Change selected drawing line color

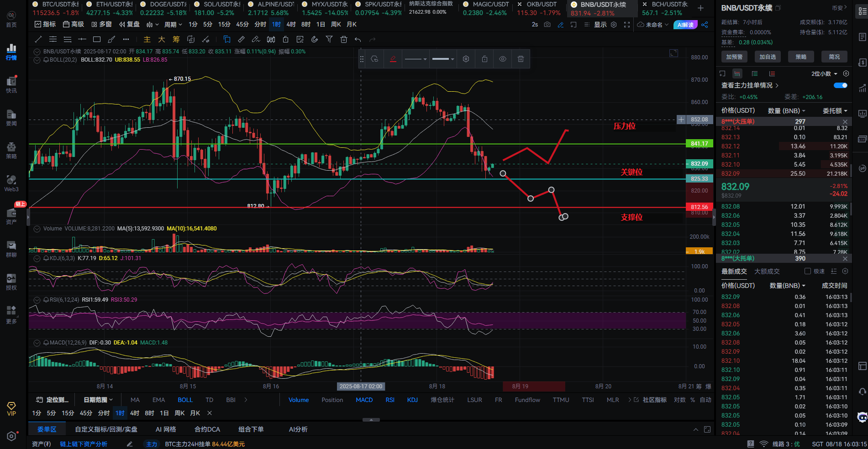(x=393, y=59)
